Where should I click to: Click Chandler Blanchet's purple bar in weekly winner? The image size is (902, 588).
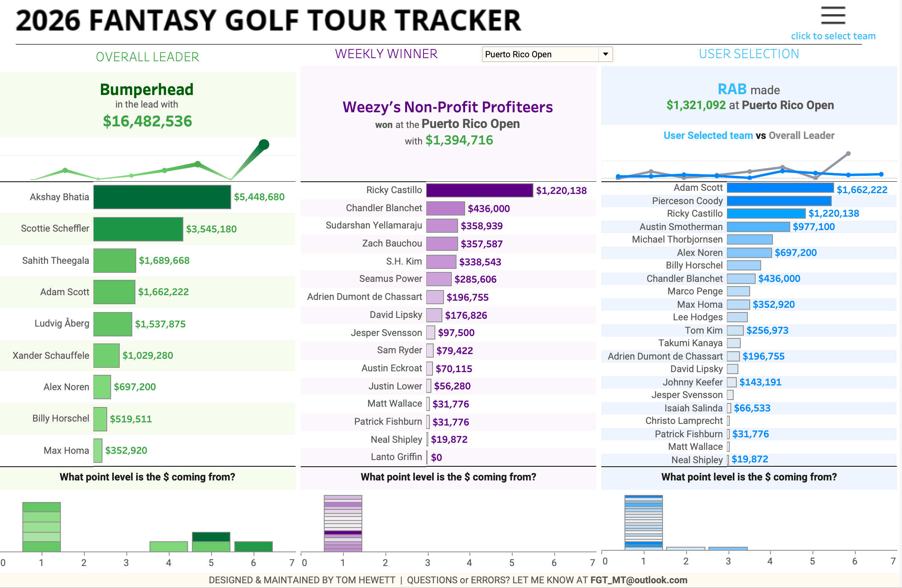(445, 208)
